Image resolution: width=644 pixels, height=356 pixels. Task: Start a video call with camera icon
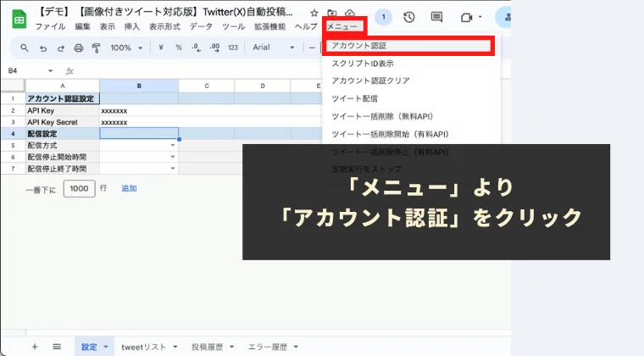(466, 17)
